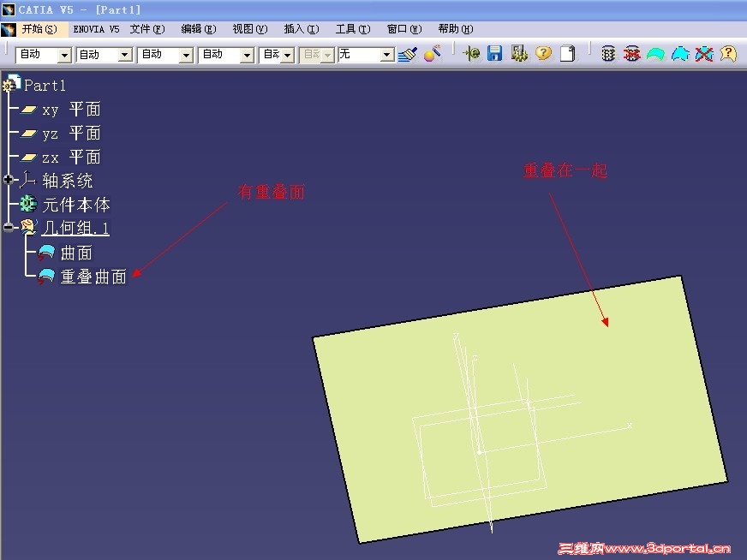This screenshot has height=560, width=747.
Task: Open the 视图(V) menu
Action: click(250, 29)
